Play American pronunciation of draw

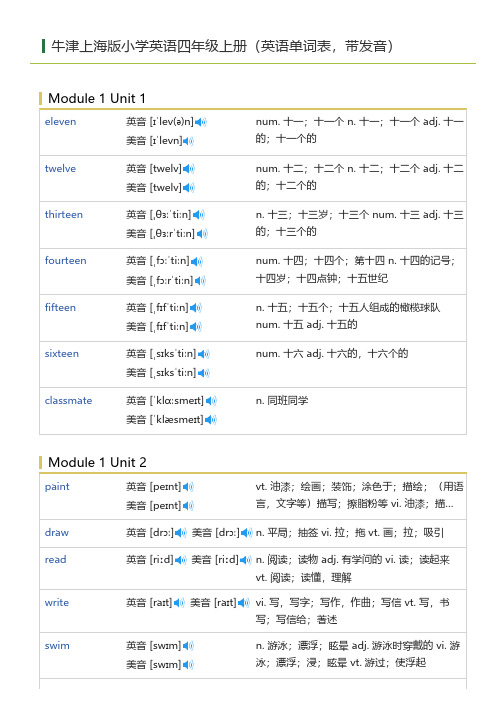(x=247, y=532)
